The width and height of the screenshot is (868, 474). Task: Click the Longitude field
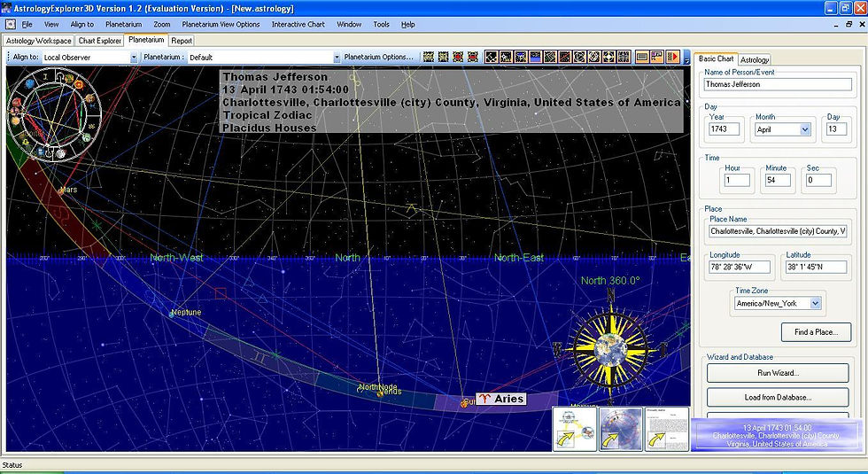(740, 267)
